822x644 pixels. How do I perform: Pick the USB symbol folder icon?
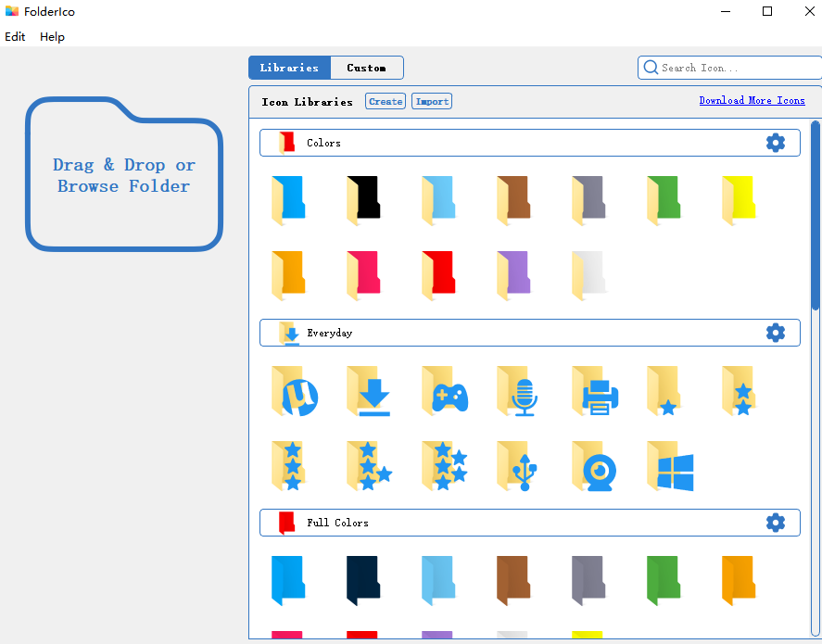pyautogui.click(x=517, y=466)
